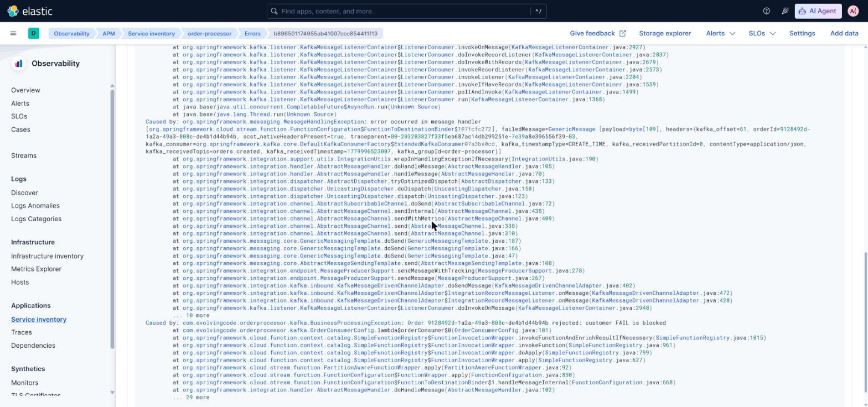Click the sidebar scroll-down arrow
The width and height of the screenshot is (868, 407).
(x=112, y=393)
